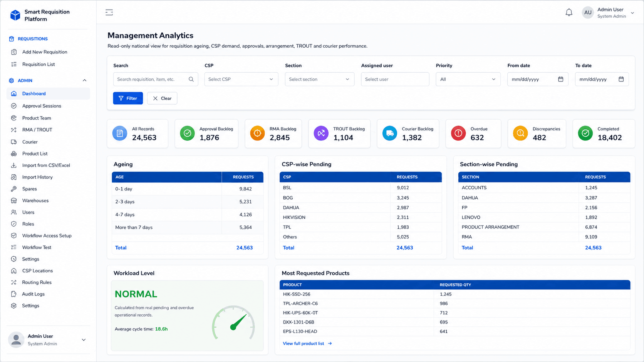The height and width of the screenshot is (362, 644).
Task: Click the Audit Logs icon in sidebar
Action: point(14,294)
